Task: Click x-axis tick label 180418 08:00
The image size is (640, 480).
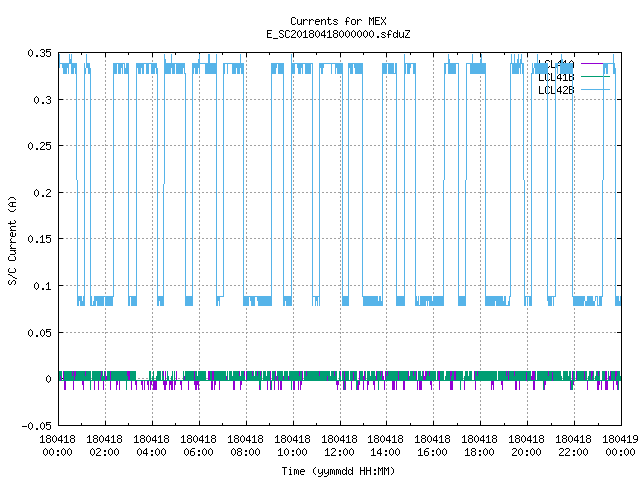Action: tap(245, 445)
